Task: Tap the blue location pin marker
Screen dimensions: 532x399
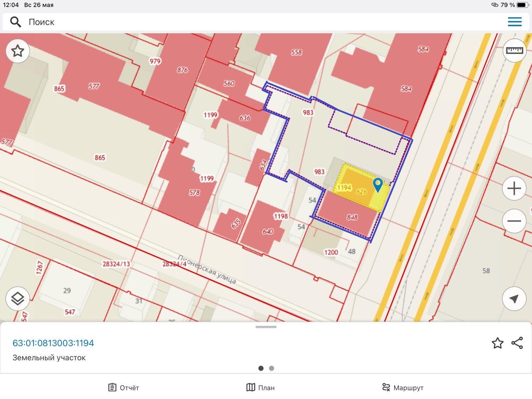Action: pos(378,185)
